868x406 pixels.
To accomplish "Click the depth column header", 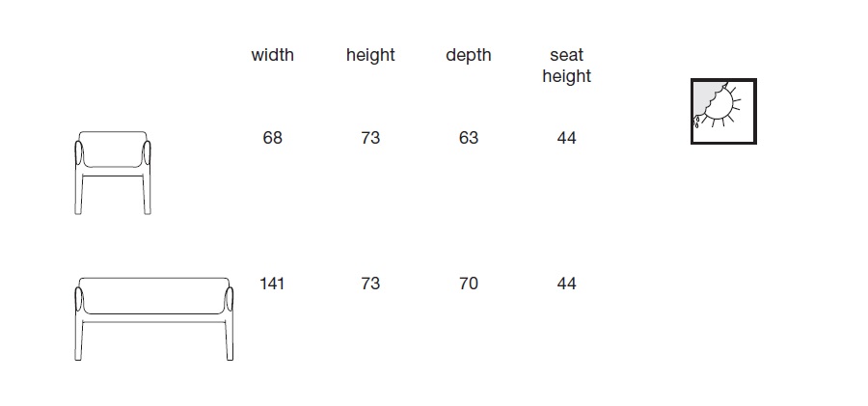I will pos(469,55).
